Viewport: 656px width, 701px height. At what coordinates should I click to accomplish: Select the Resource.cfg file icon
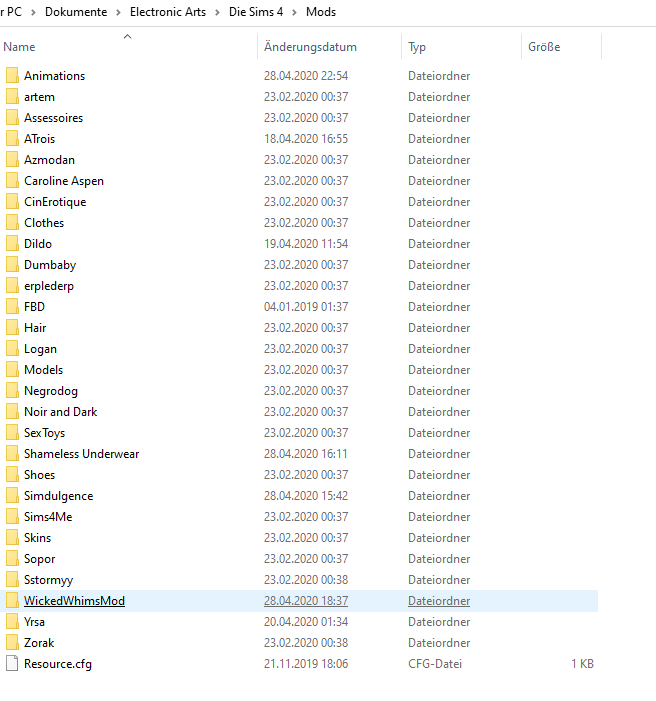point(13,664)
